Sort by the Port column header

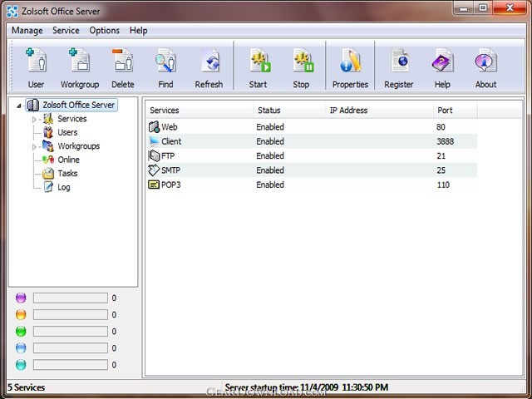point(455,111)
